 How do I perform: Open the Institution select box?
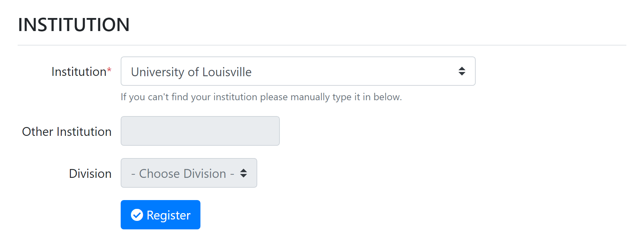coord(297,71)
